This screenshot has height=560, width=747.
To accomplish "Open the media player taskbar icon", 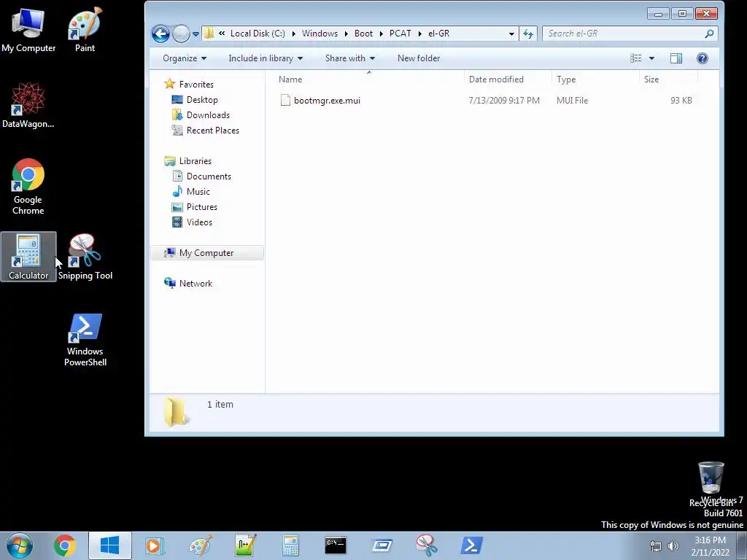I will coord(155,545).
